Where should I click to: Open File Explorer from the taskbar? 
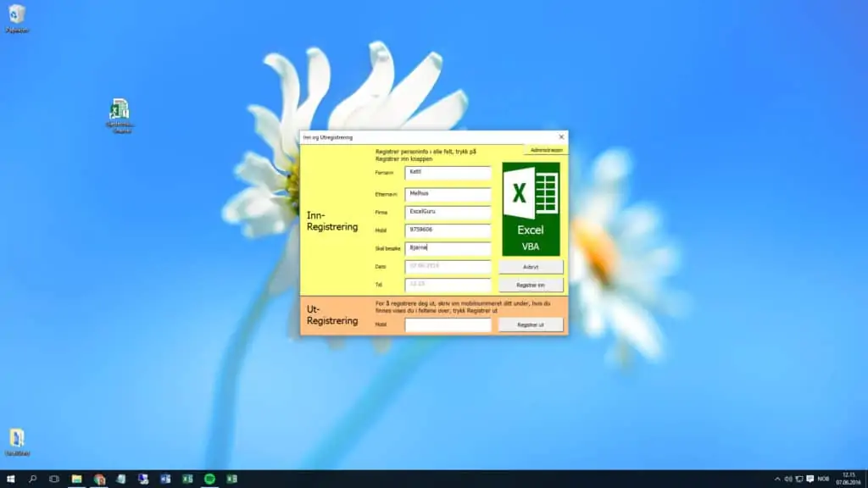tap(76, 479)
